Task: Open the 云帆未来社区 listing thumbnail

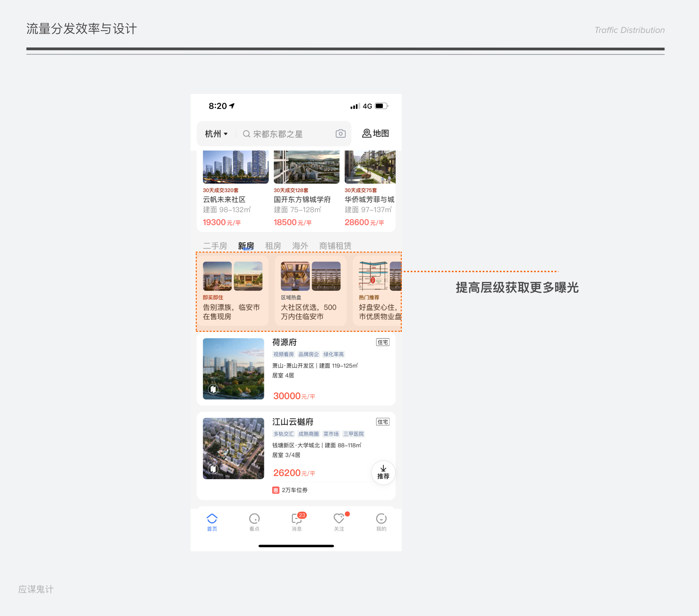Action: pyautogui.click(x=236, y=167)
